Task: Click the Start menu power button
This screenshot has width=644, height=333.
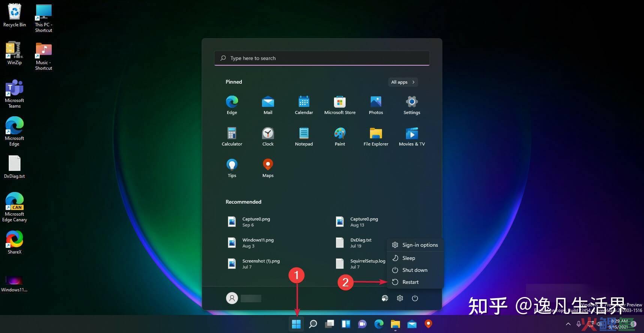Action: click(415, 298)
